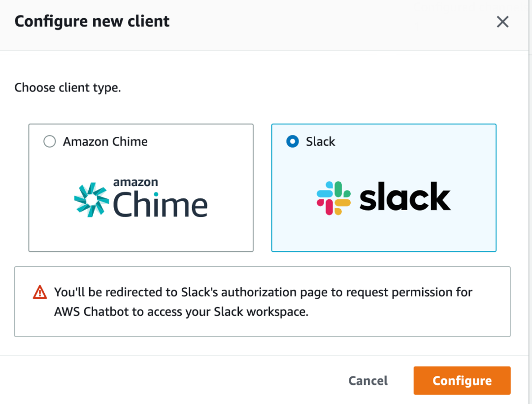Click the Configure new client title
The image size is (532, 404).
click(92, 21)
